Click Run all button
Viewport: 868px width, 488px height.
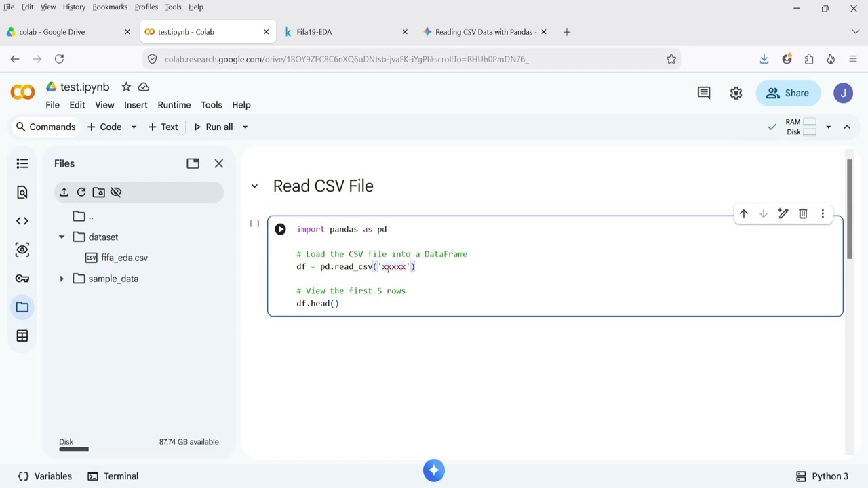214,127
